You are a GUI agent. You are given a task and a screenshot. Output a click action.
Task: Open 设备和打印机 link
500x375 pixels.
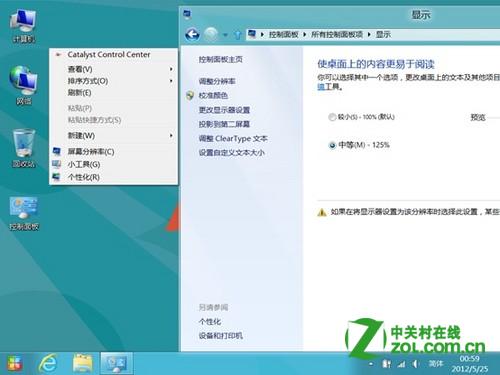221,336
